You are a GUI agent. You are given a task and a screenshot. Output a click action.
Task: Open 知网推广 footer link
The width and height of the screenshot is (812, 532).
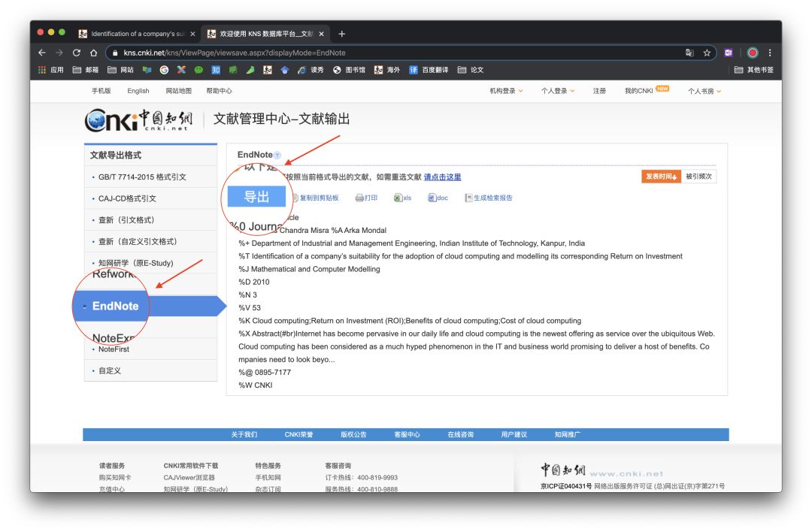click(567, 435)
